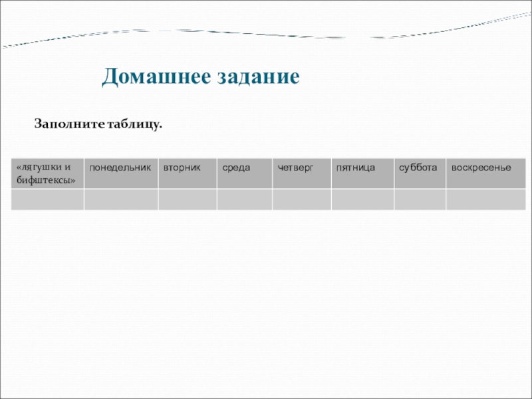This screenshot has width=532, height=399.
Task: Click the empty cell under "среда"
Action: (x=245, y=199)
